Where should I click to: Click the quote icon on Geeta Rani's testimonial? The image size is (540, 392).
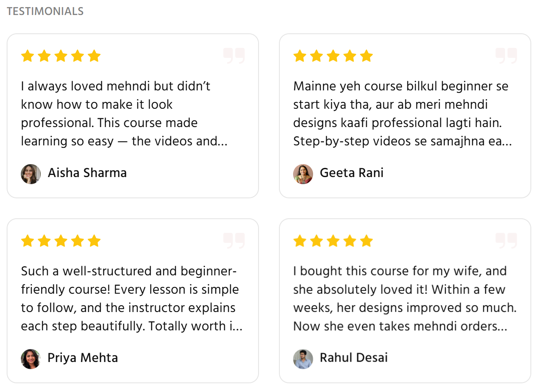coord(506,55)
